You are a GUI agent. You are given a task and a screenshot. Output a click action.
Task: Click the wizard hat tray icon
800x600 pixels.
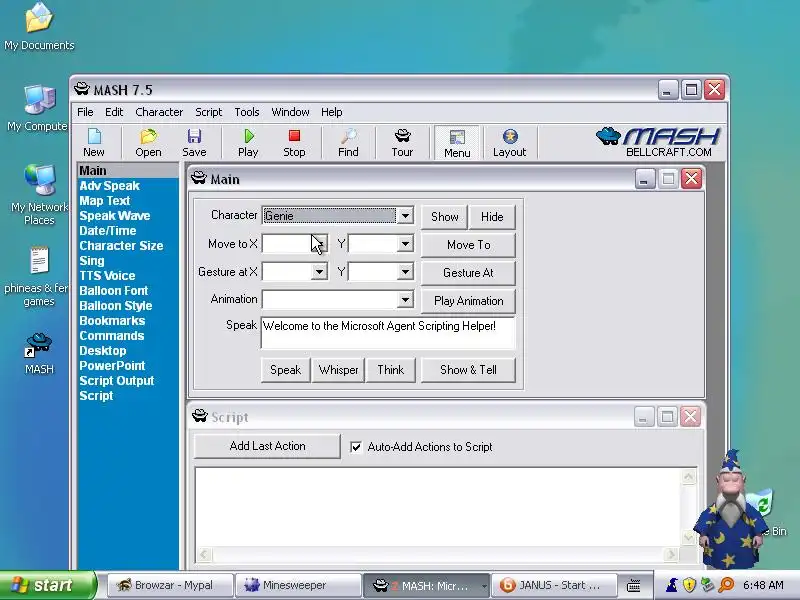click(x=672, y=585)
